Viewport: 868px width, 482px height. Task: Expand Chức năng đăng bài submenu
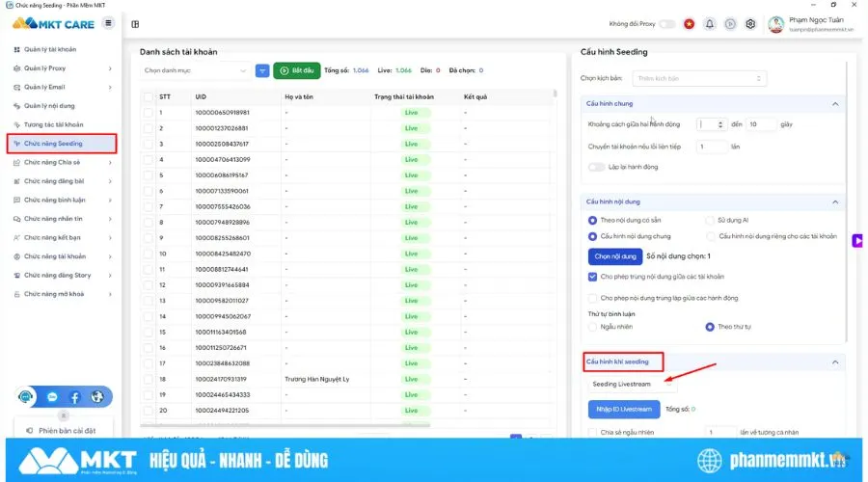coord(110,181)
